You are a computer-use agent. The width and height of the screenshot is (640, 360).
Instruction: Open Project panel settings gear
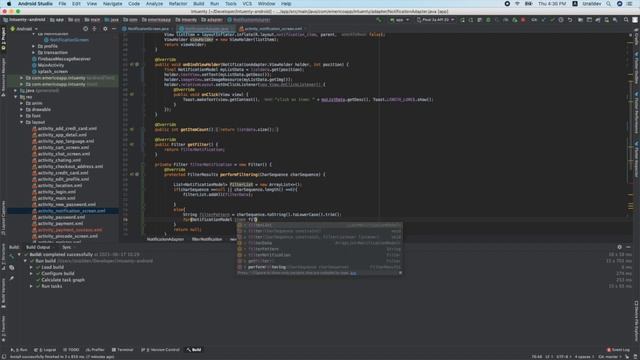[x=105, y=29]
